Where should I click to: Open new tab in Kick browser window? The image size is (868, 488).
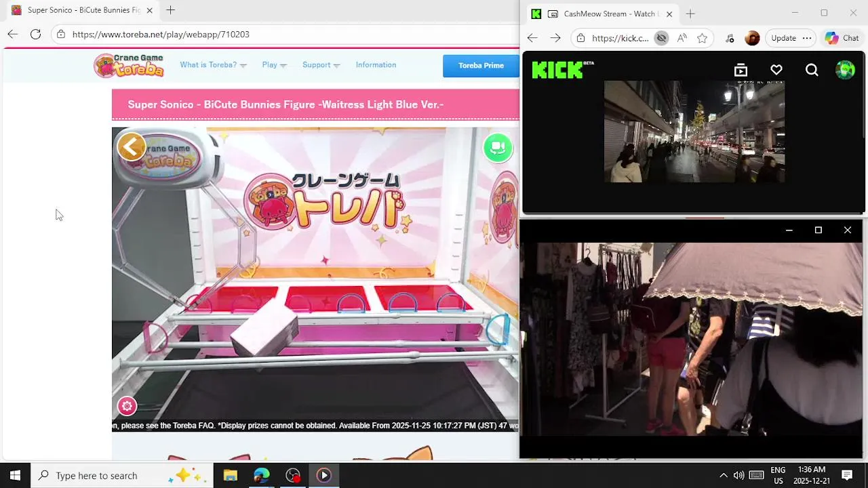click(x=690, y=14)
